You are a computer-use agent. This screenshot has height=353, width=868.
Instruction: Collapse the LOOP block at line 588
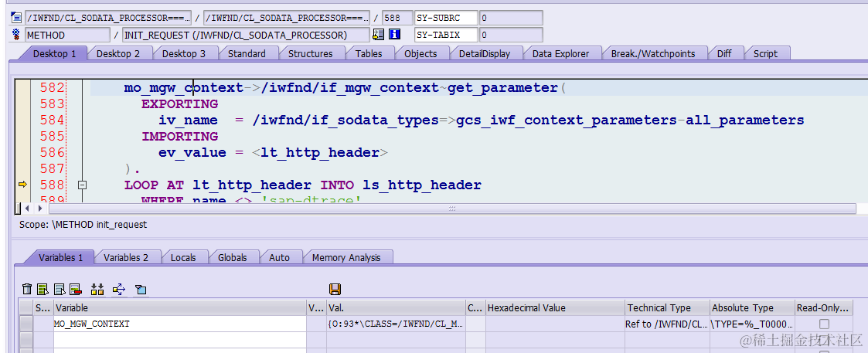[x=82, y=185]
